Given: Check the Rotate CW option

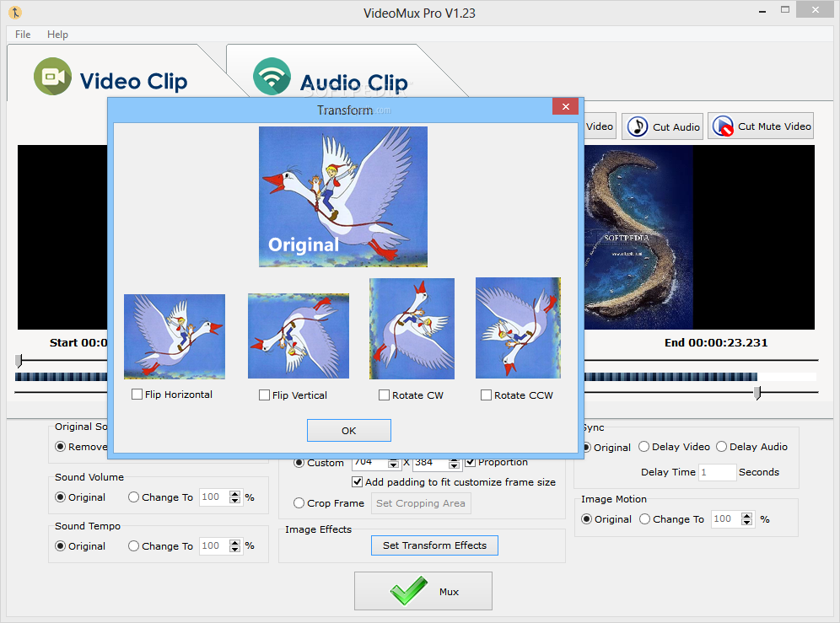Looking at the screenshot, I should pos(384,395).
